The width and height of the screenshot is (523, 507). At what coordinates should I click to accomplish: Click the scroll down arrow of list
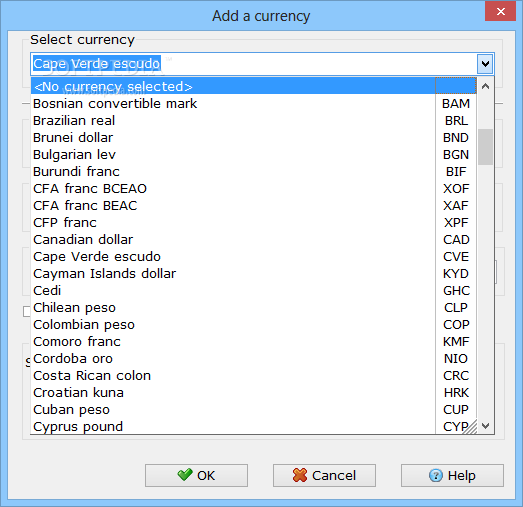coord(485,426)
